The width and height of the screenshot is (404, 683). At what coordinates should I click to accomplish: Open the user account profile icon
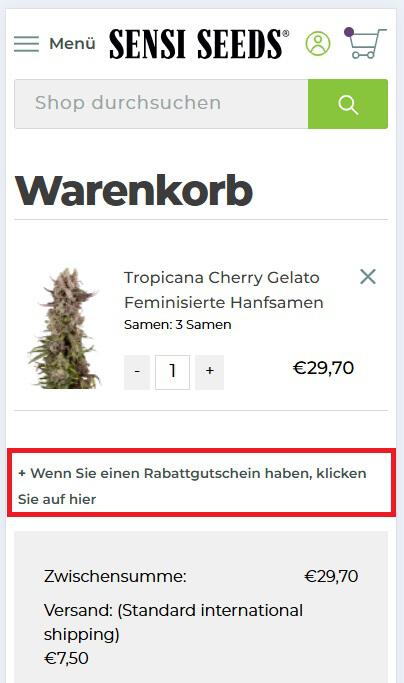pyautogui.click(x=318, y=44)
